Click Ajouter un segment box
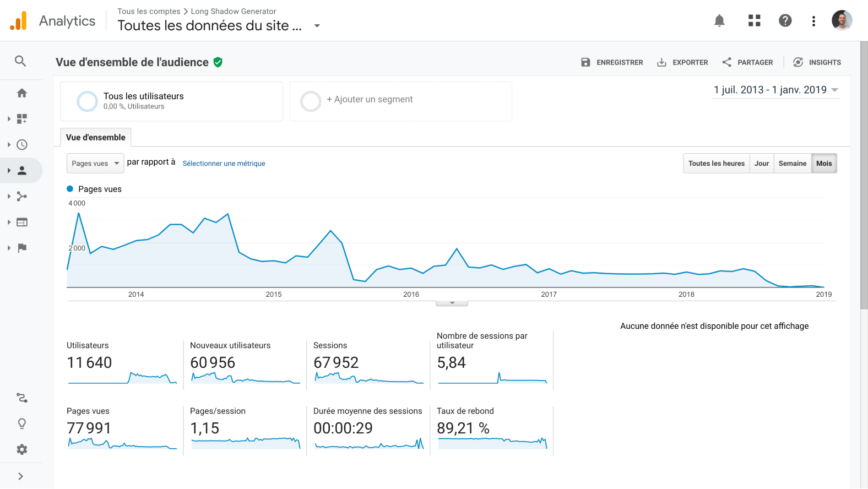Image resolution: width=868 pixels, height=489 pixels. (x=401, y=101)
